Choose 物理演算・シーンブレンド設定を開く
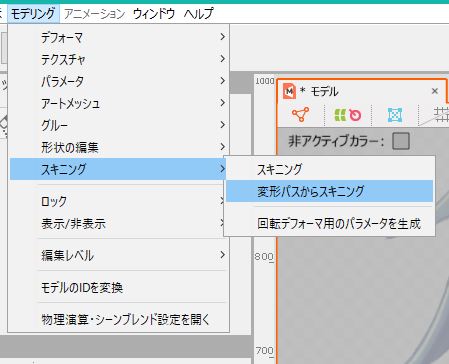This screenshot has width=449, height=364. click(119, 319)
